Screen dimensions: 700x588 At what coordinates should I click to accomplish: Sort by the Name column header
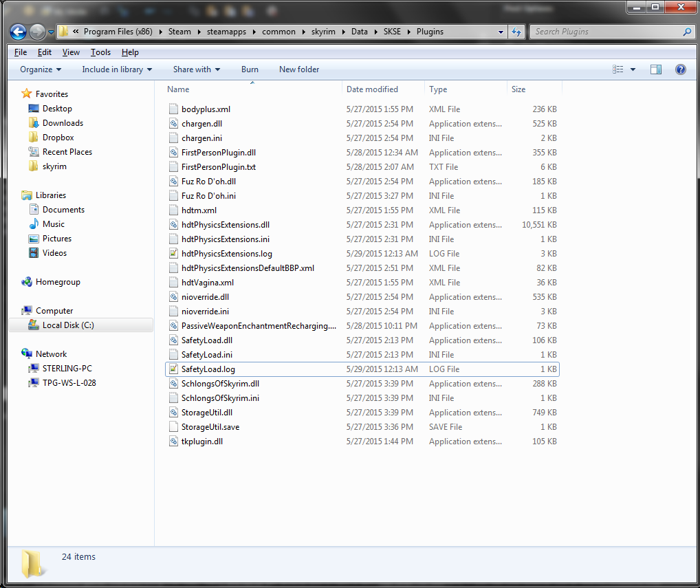click(252, 89)
